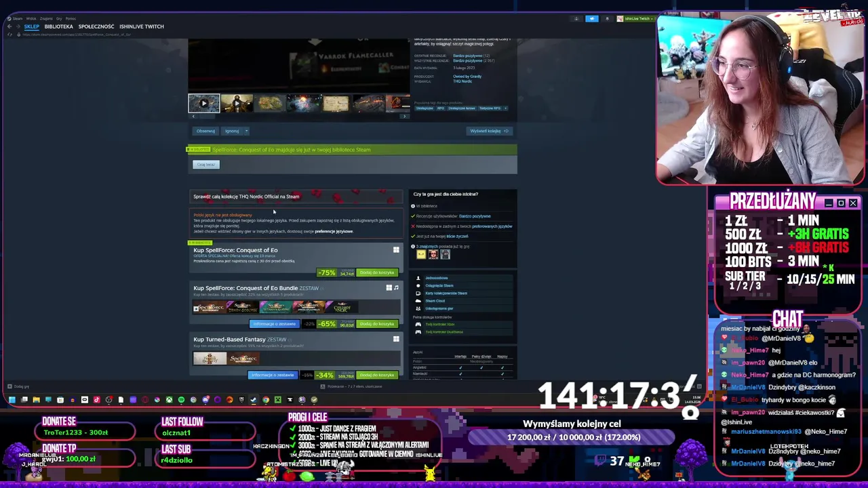Click Windows icon on Conquest of Eo purchase
Viewport: 868px width, 488px height.
click(396, 250)
